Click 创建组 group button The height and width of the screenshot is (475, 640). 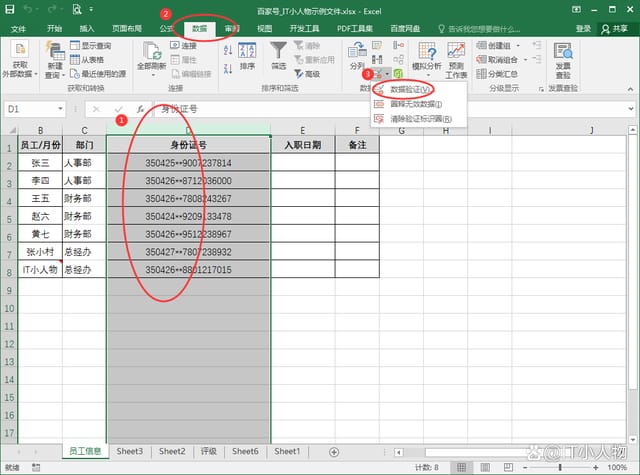(x=493, y=45)
